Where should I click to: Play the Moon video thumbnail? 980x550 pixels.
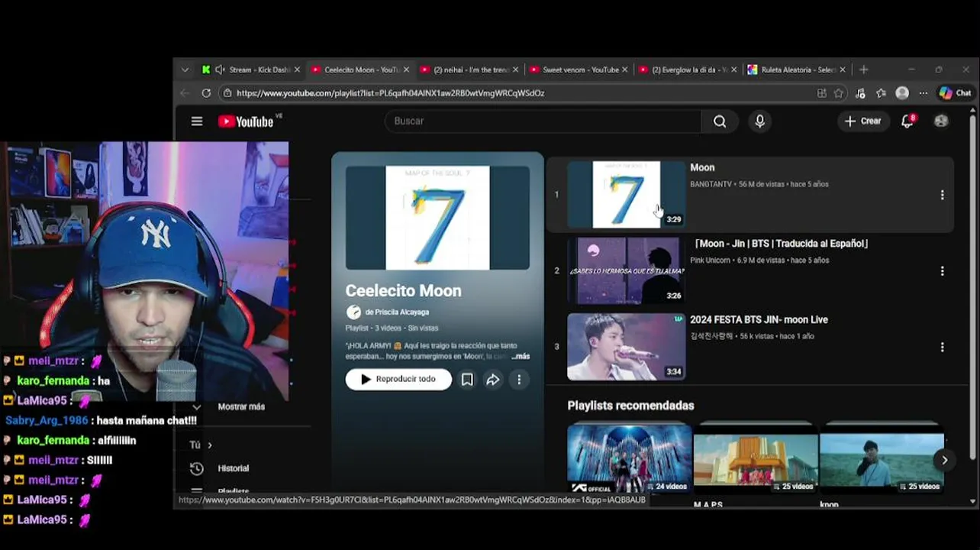(x=626, y=194)
